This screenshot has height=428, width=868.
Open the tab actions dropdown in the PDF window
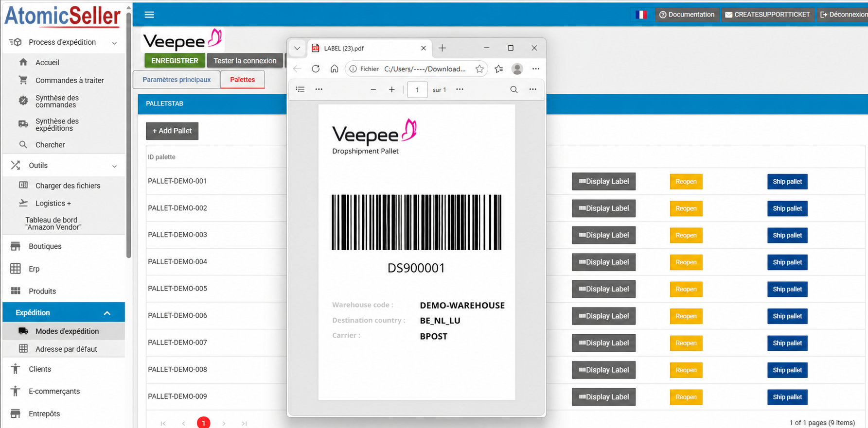tap(297, 48)
